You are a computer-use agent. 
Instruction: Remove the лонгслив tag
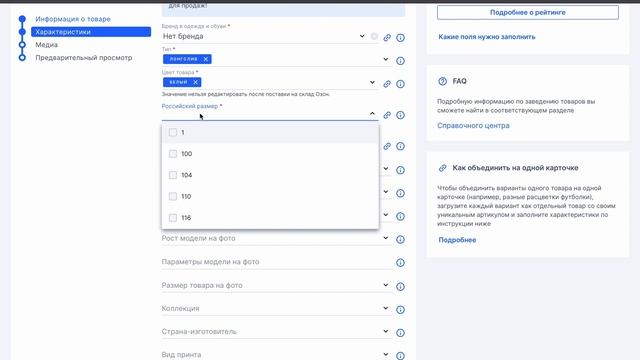(x=206, y=59)
